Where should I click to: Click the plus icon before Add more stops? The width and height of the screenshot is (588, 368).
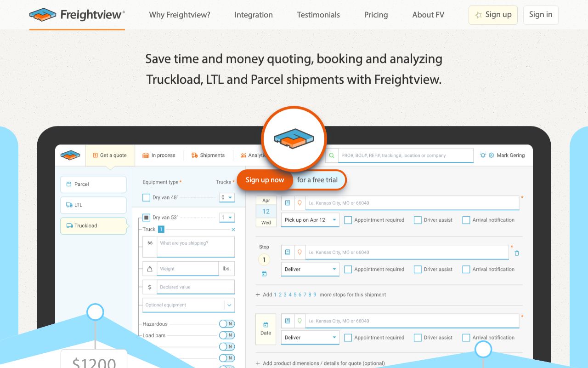click(258, 294)
